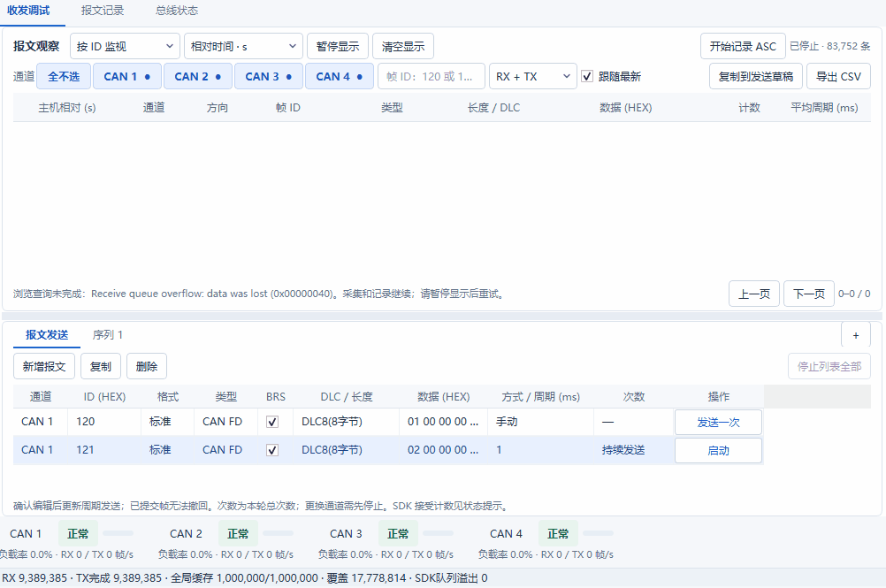Click the 已停止 · 83,752 条 record status text

830,46
